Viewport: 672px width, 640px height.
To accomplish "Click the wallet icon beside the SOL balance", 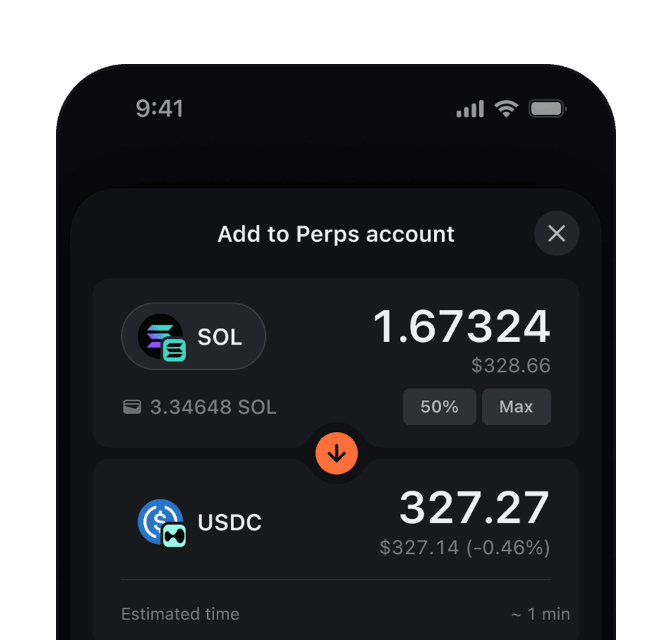I will point(133,407).
